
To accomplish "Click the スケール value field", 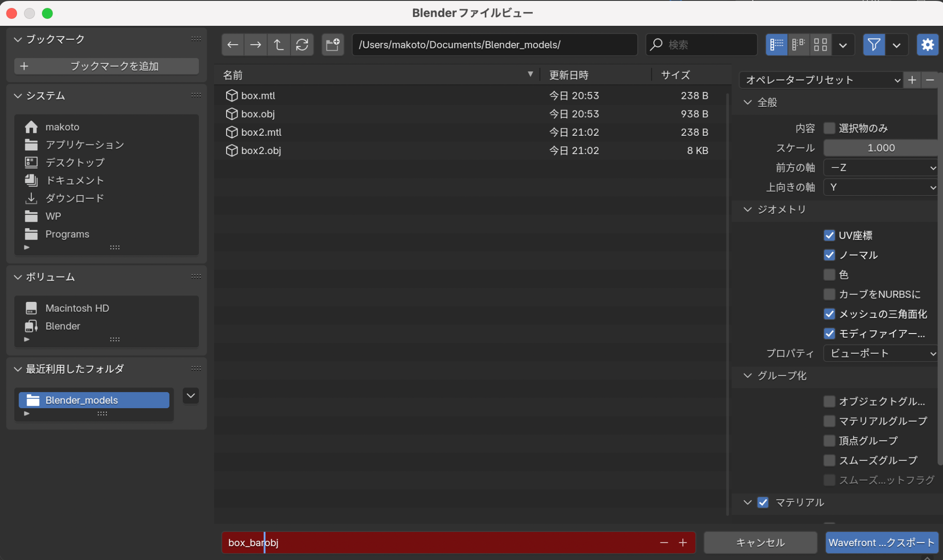I will (x=880, y=148).
